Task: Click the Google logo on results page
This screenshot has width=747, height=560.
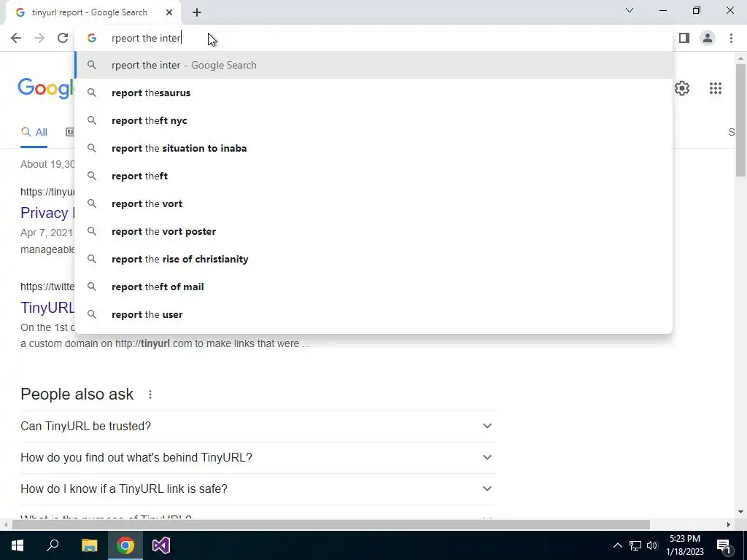Action: 46,88
